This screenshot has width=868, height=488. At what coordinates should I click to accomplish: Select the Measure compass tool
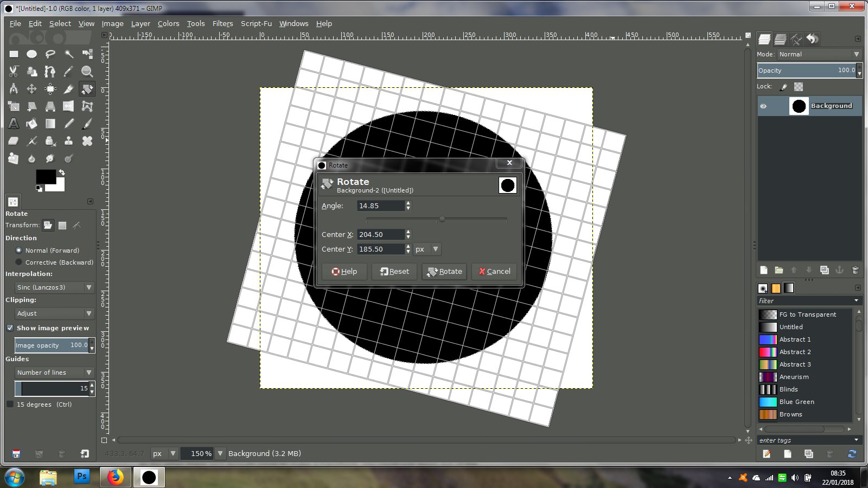pos(14,89)
